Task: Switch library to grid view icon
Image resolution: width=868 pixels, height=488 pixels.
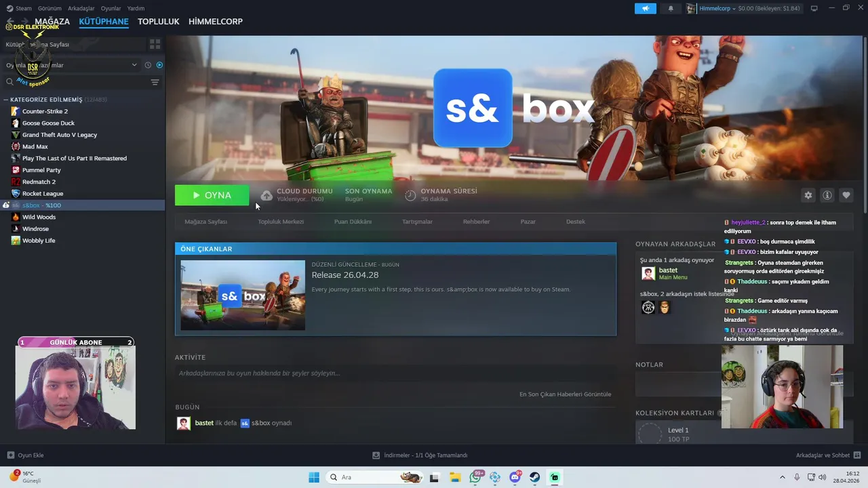Action: tap(155, 44)
